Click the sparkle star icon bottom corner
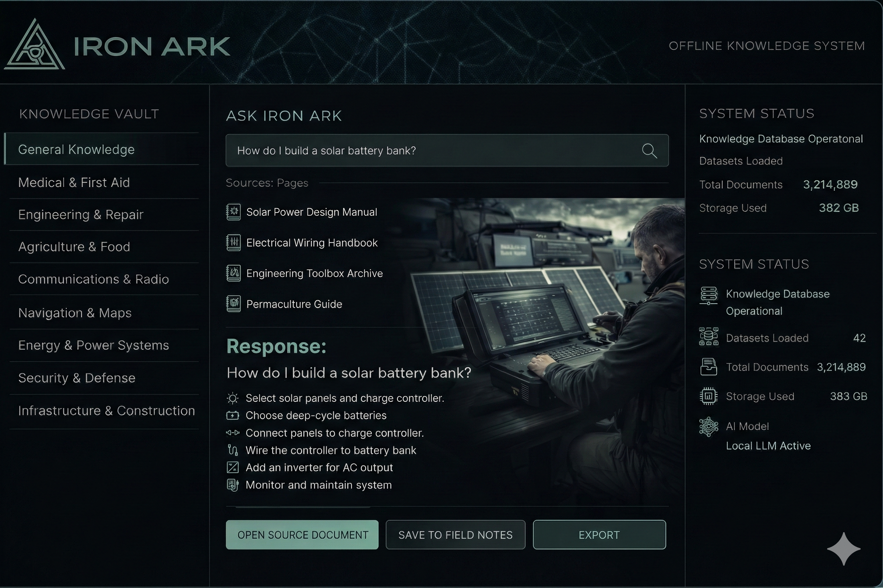Screen dimensions: 883x588 coord(844,549)
